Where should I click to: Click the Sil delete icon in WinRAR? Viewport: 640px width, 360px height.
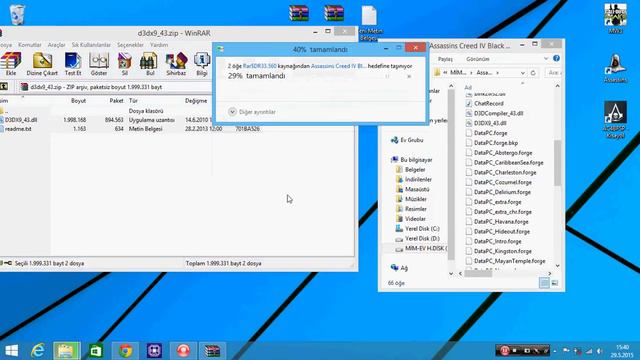124,64
